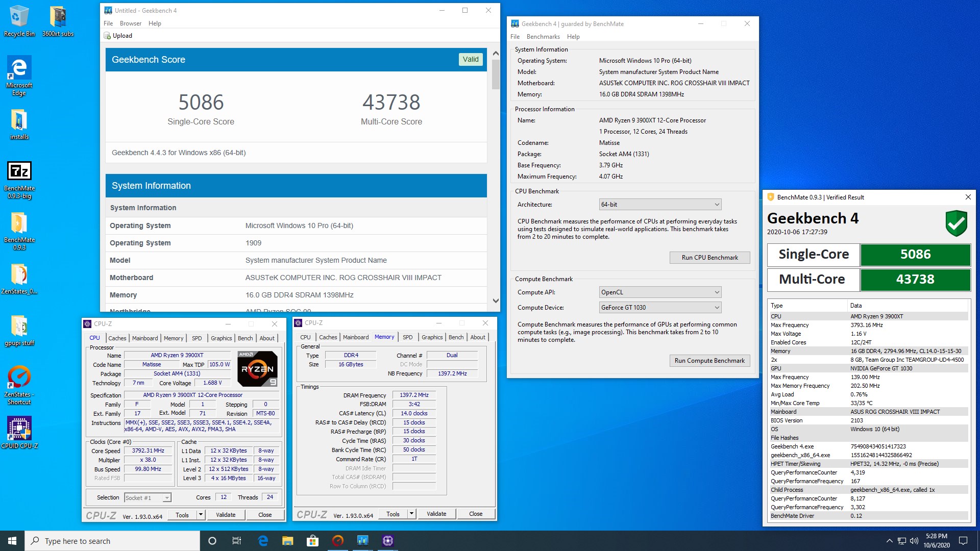Open Socket #1 selection dropdown in CPU-Z
The height and width of the screenshot is (551, 980).
coord(148,498)
